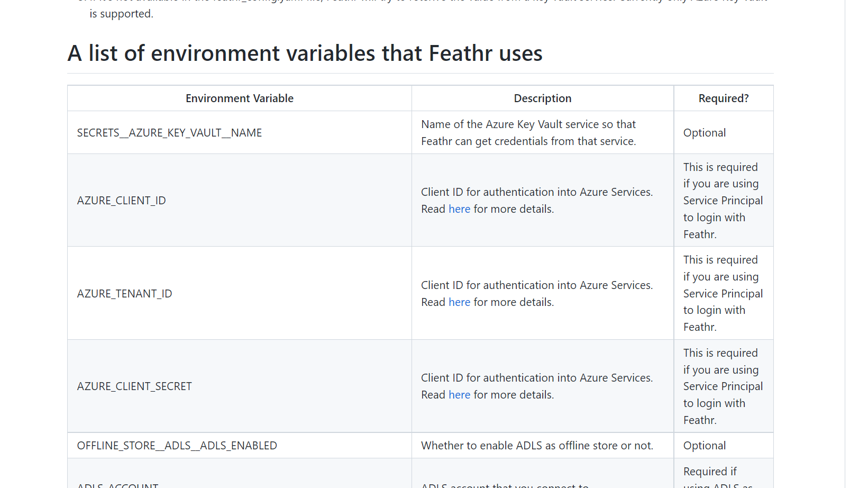Open the 'here' link in AZURE_TENANT_ID row

[459, 302]
